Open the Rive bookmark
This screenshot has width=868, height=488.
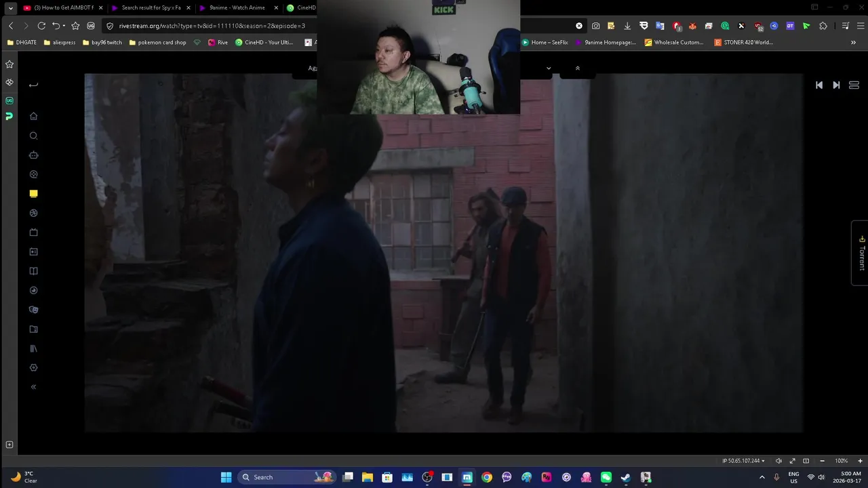[218, 42]
